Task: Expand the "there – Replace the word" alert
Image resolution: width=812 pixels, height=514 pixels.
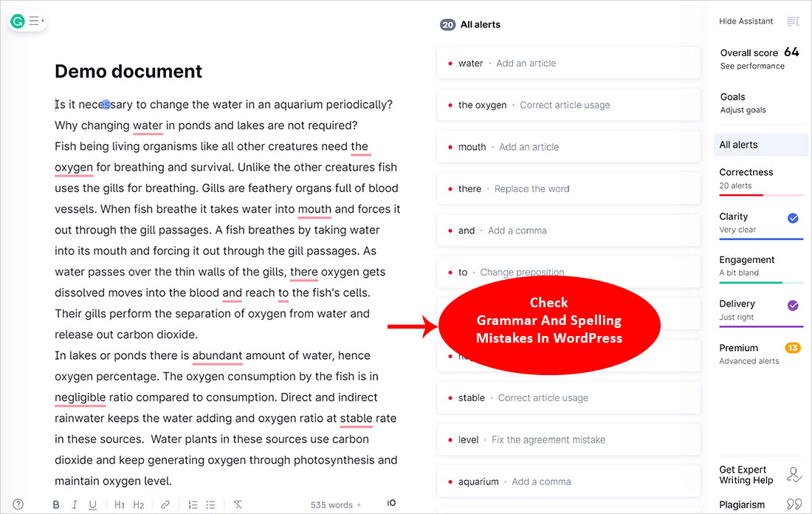Action: point(568,189)
